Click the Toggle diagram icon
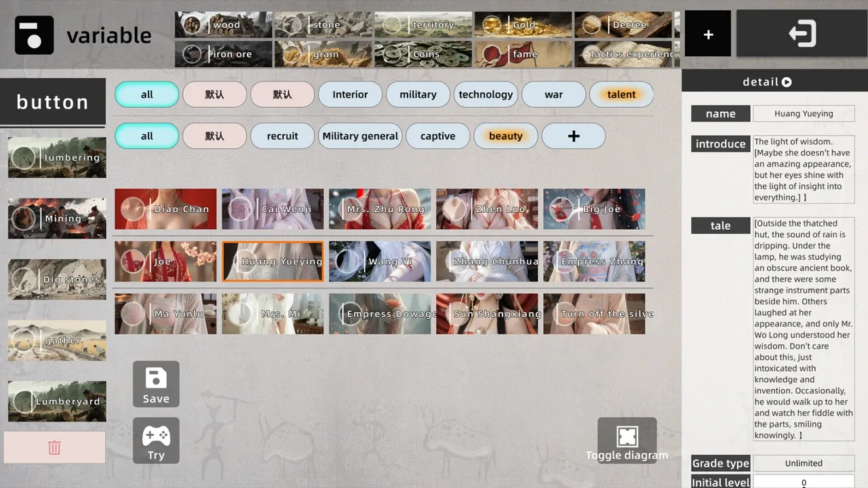The width and height of the screenshot is (868, 488). tap(627, 435)
